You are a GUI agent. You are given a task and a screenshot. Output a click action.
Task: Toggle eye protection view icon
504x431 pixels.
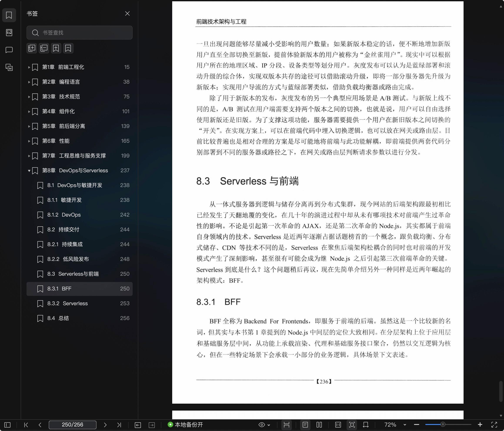(x=262, y=425)
